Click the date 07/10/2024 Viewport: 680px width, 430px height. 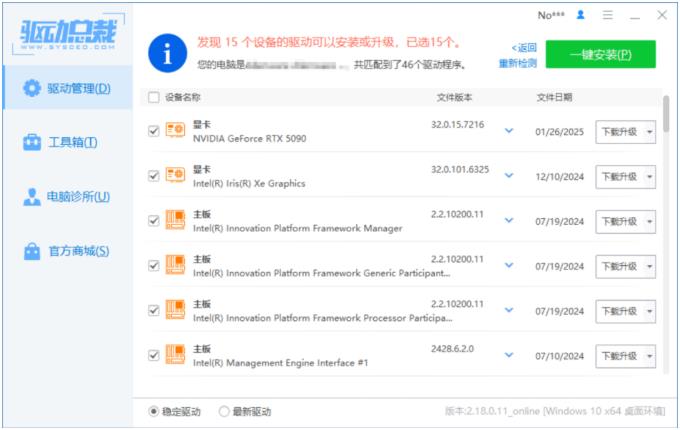pyautogui.click(x=559, y=356)
